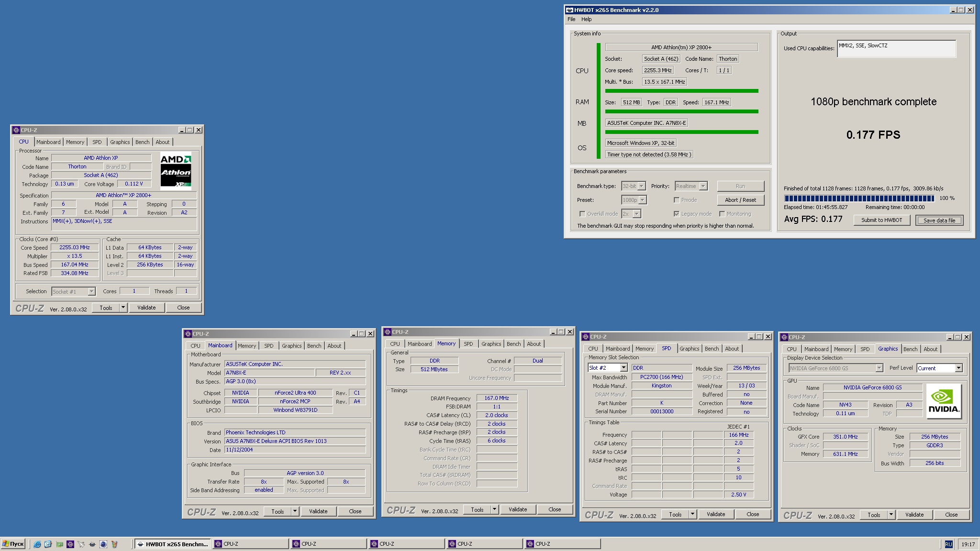Toggle the Pmode checkbox
The height and width of the screenshot is (551, 980).
point(677,200)
